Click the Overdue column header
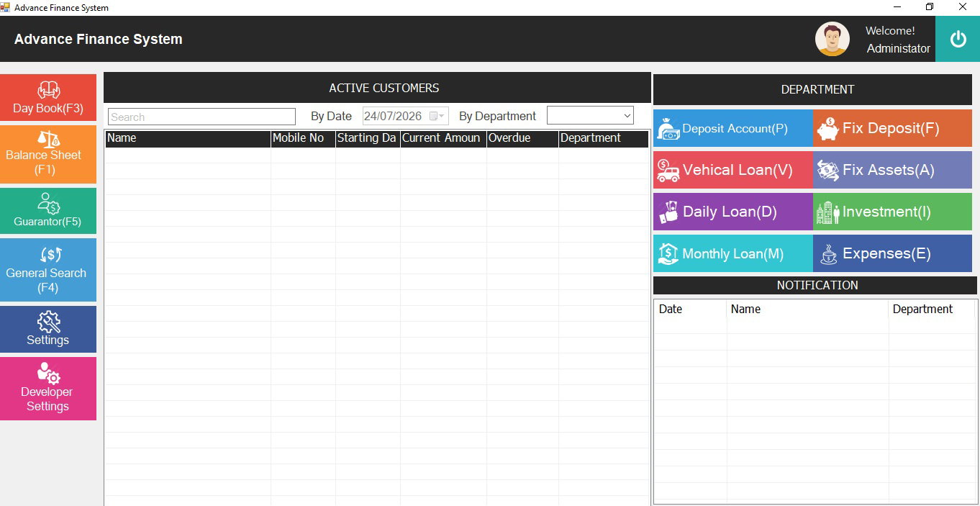 pos(522,138)
